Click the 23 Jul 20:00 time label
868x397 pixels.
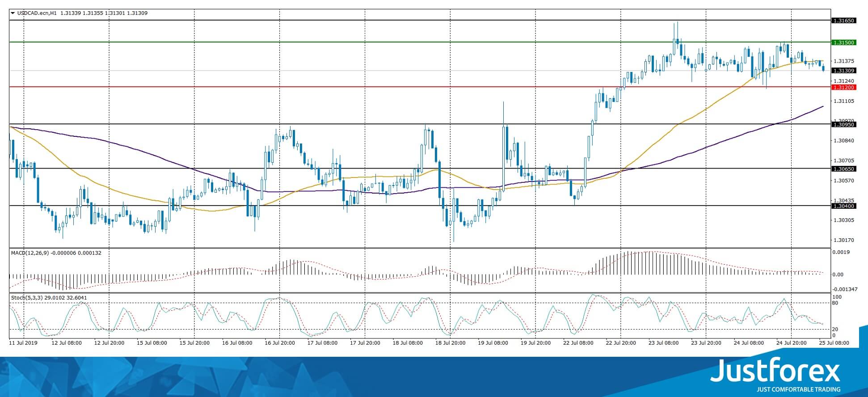pos(706,343)
